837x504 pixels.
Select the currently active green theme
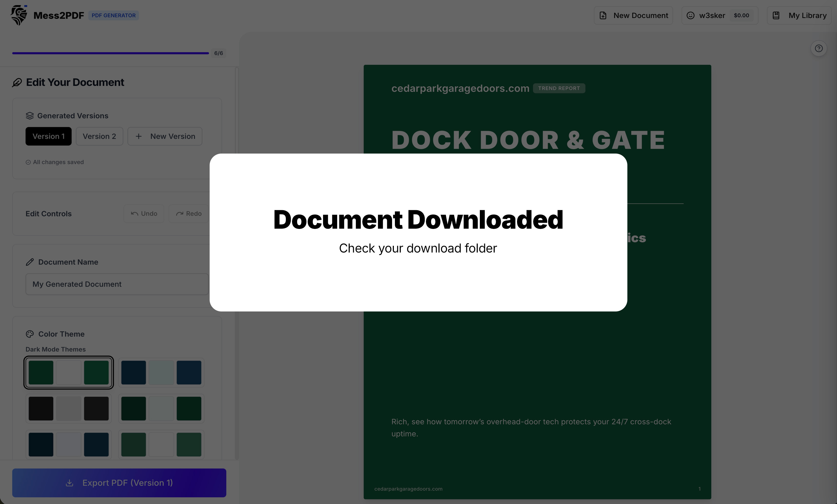69,372
